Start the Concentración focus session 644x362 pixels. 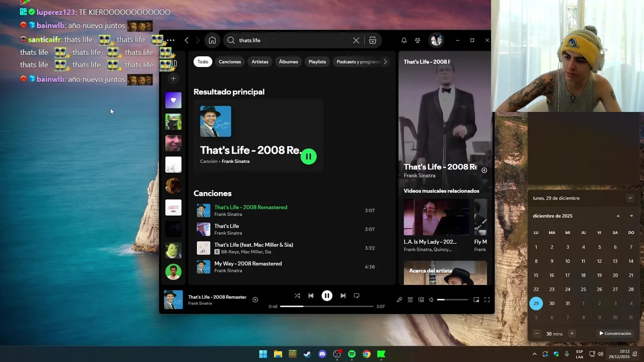coord(615,333)
